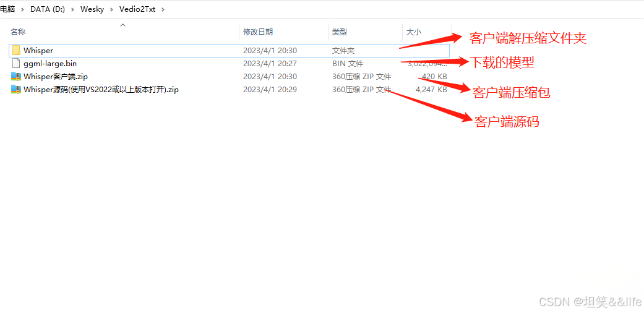Image resolution: width=644 pixels, height=313 pixels.
Task: Click the 2023/4/1 20:30 date of Whisper客户端.zip
Action: pos(270,77)
